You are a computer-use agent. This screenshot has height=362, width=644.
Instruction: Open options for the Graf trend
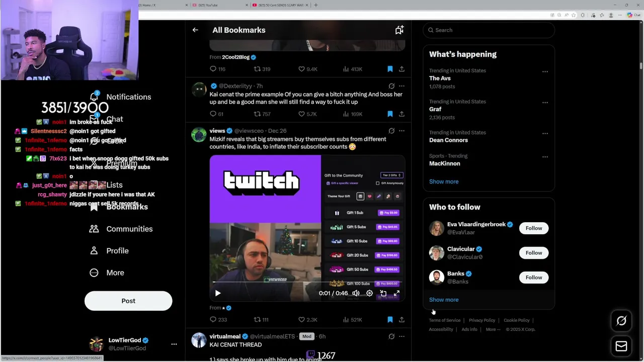point(545,103)
